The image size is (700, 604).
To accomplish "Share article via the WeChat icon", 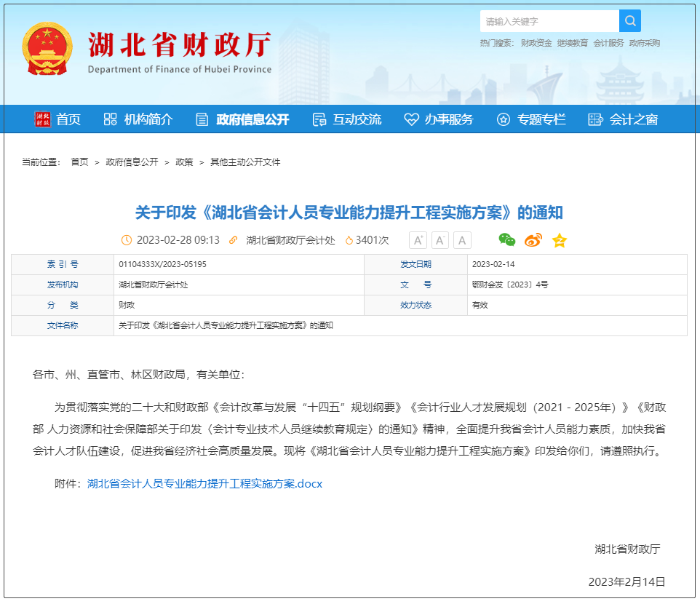I will 507,240.
